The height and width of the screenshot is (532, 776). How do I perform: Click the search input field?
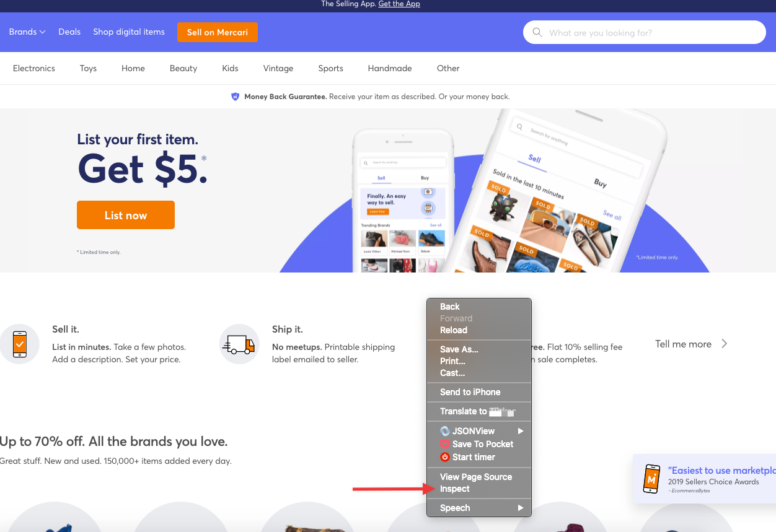click(645, 33)
